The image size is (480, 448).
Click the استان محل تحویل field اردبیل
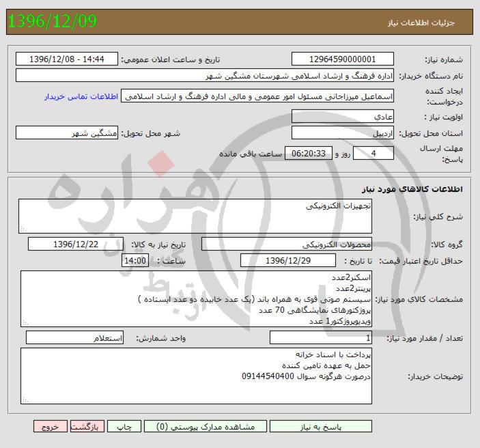[x=343, y=133]
